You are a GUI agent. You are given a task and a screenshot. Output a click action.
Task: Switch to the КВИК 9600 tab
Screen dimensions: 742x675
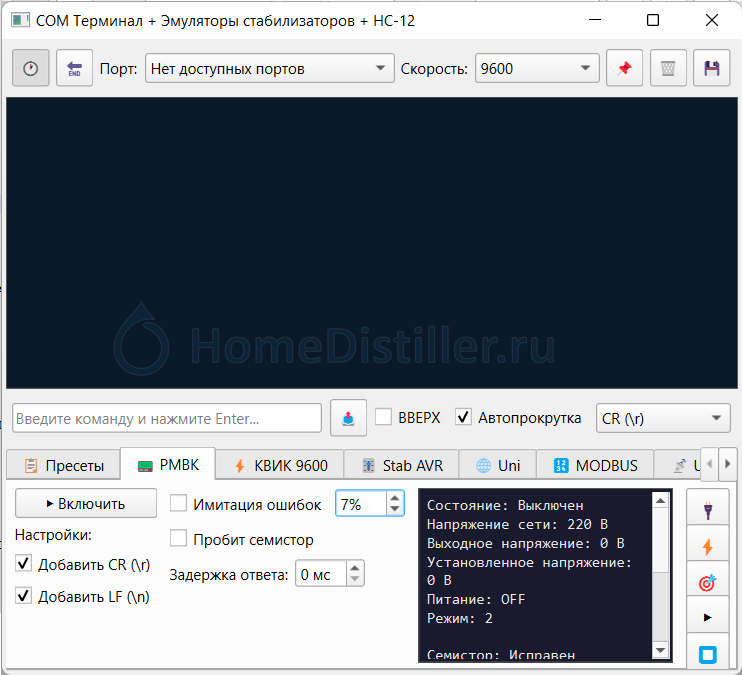[x=281, y=465]
